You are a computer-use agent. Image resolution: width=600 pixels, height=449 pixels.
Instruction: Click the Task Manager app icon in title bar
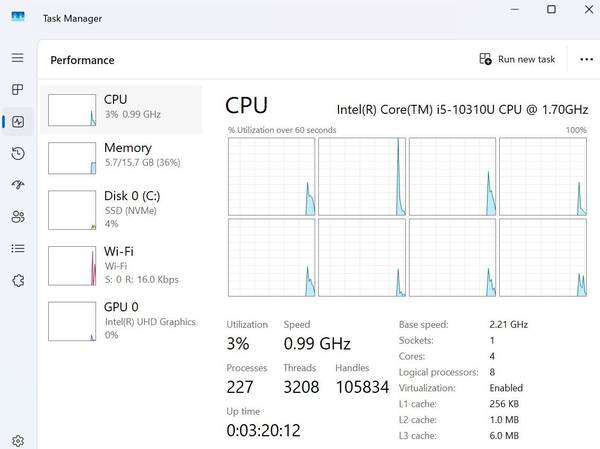[x=18, y=17]
